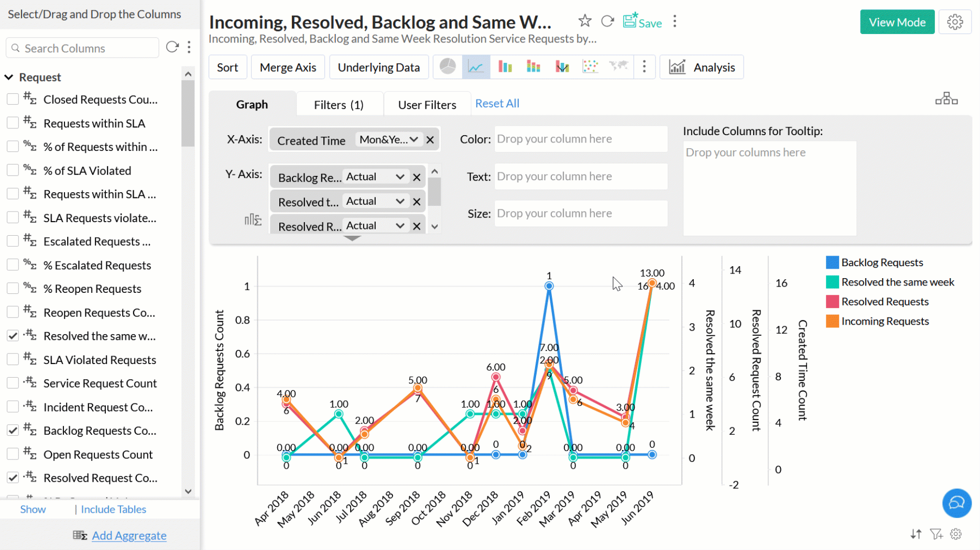Collapse the Request column group
This screenshot has width=980, height=550.
tap(9, 77)
